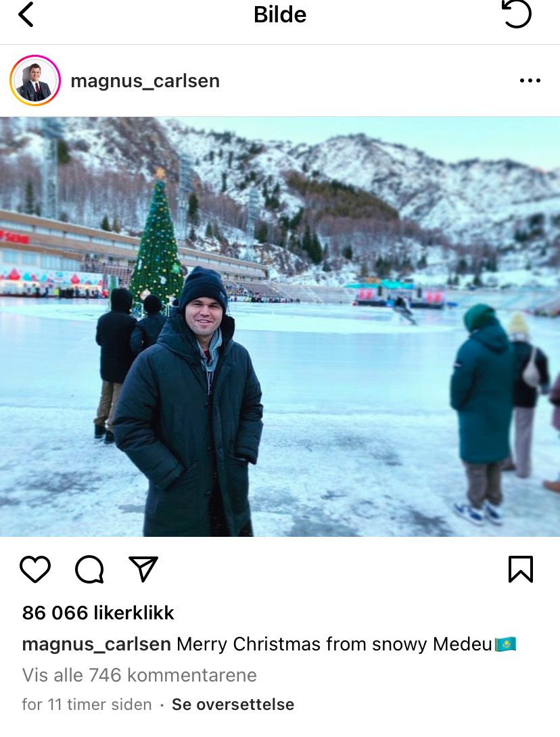The height and width of the screenshot is (737, 560).
Task: View the 86 066 likerklikk list
Action: click(x=98, y=613)
